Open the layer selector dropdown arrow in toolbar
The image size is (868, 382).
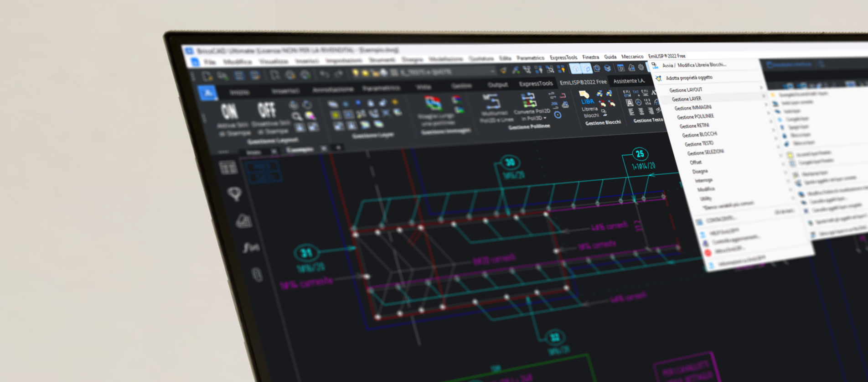[493, 71]
